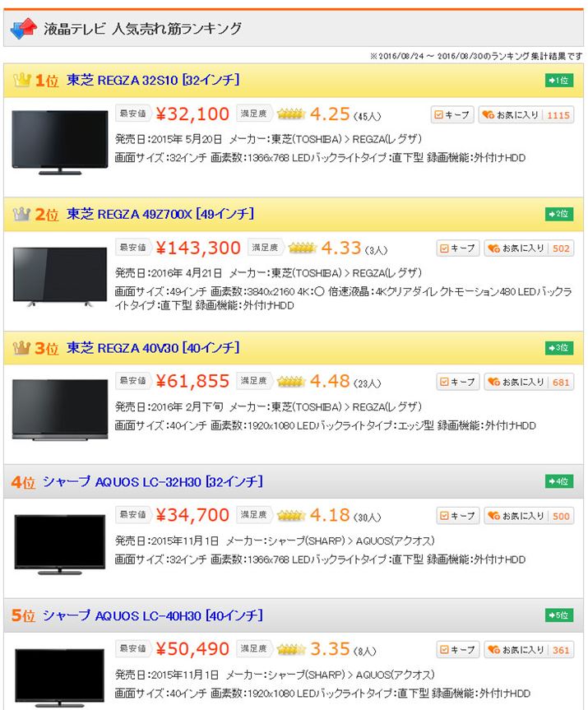
Task: Open シャープ AQUOS LC-32H30 title link
Action: pos(152,481)
